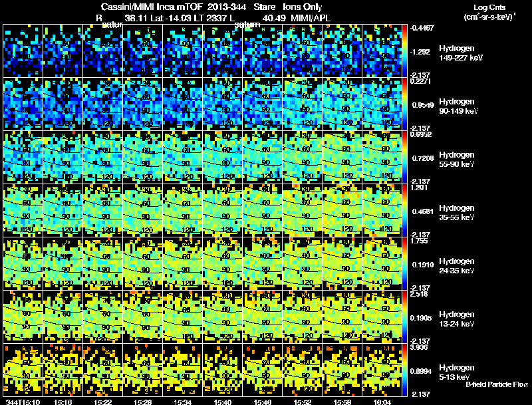Click the color bar for the 13-24 keV row
Viewport: 532px width, 405px height.
pos(404,317)
